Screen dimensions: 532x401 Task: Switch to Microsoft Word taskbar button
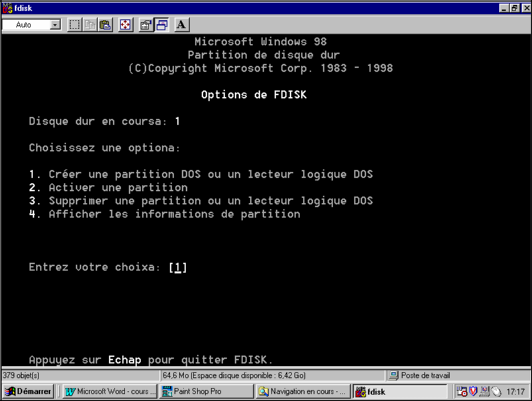[x=110, y=392]
